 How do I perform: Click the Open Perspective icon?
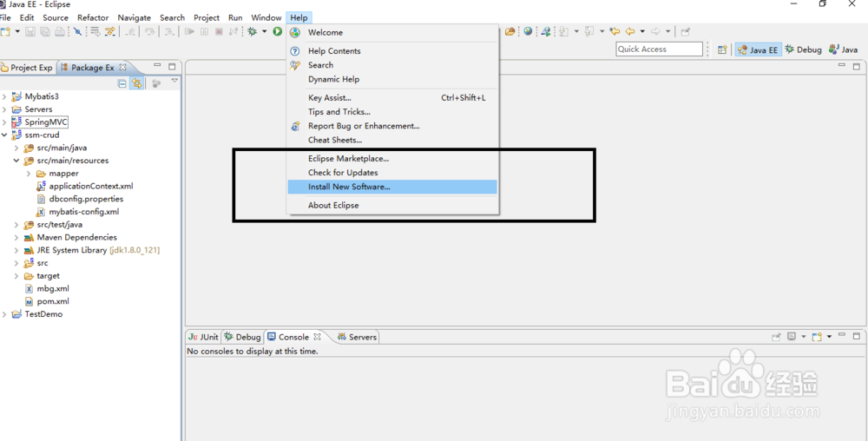click(722, 49)
